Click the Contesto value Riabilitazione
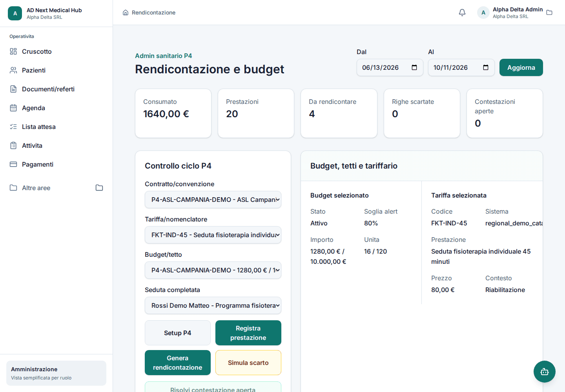The image size is (565, 392). tap(505, 290)
